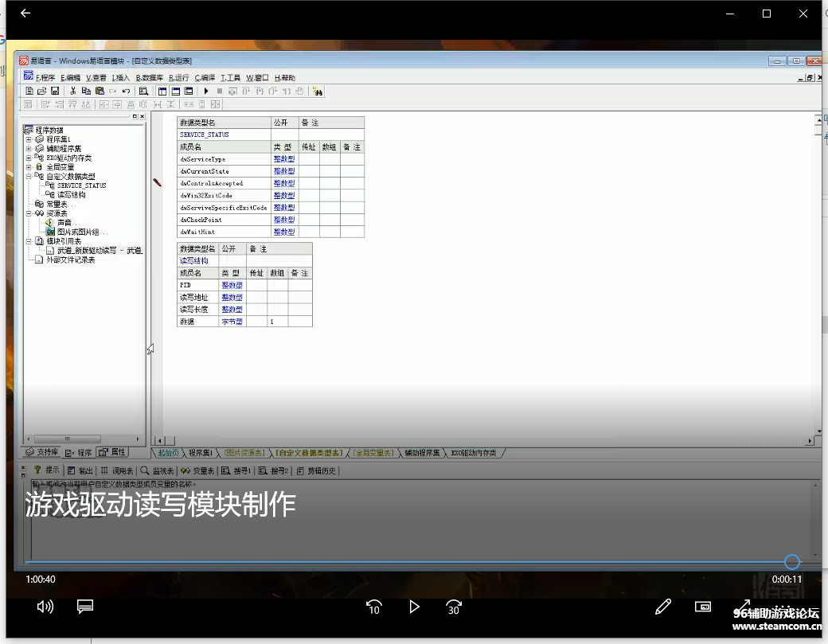Switch to mini view mode
828x644 pixels.
(703, 607)
